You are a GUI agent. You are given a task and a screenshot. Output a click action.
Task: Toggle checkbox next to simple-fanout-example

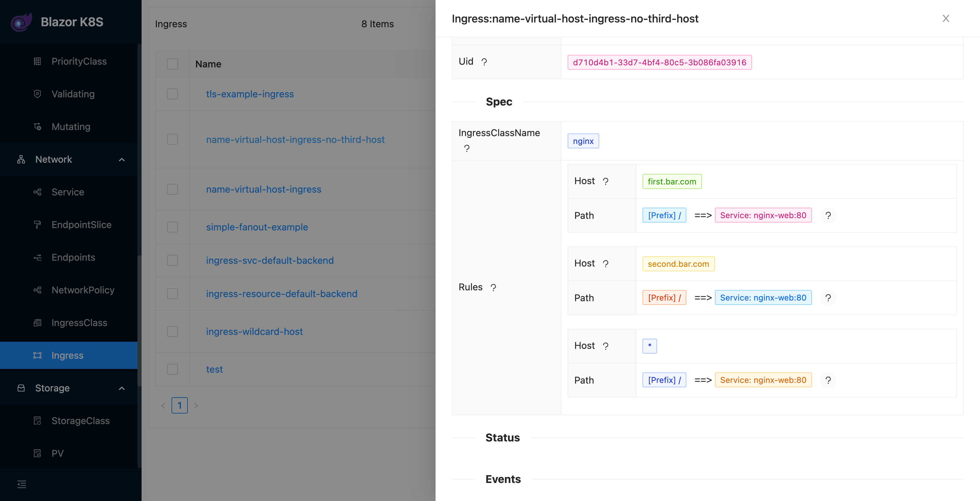point(173,226)
